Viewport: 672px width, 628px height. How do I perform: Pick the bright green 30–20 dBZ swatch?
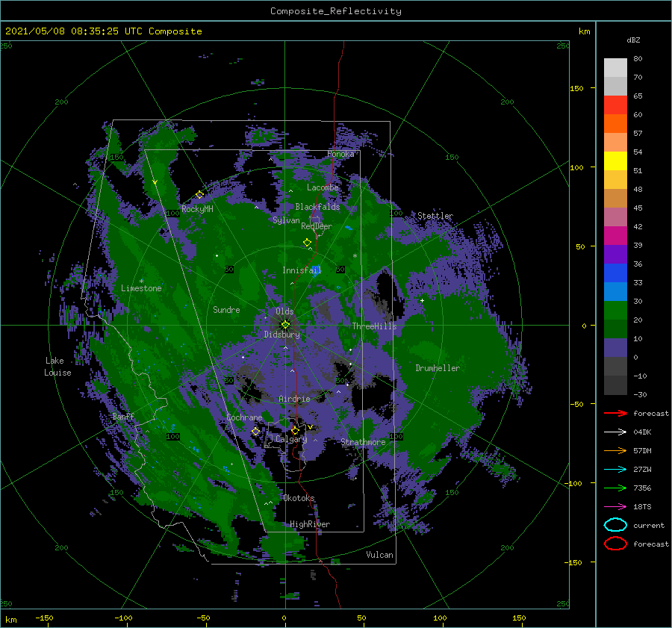tap(615, 311)
